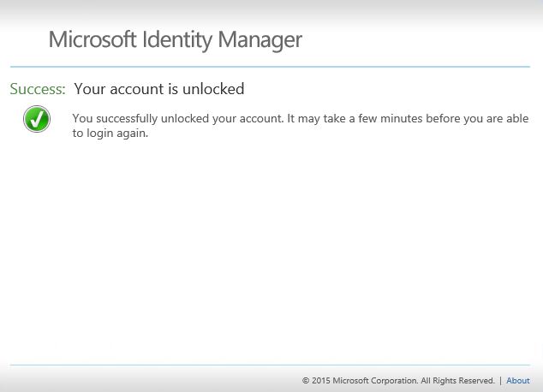543x392 pixels.
Task: Click the blue line under the title
Action: pos(270,66)
